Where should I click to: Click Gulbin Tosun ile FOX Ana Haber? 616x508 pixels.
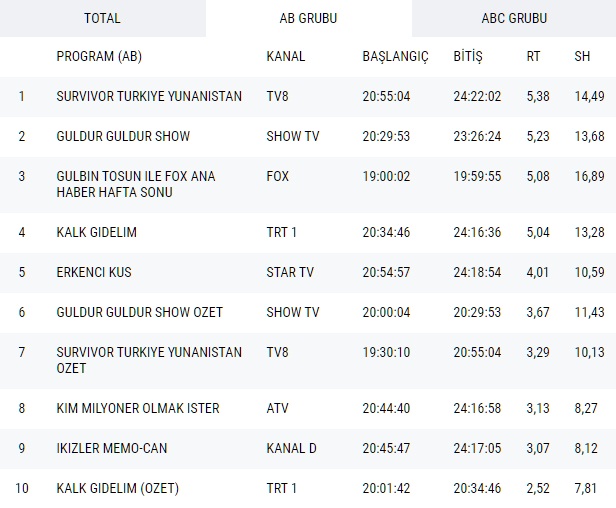pos(135,184)
